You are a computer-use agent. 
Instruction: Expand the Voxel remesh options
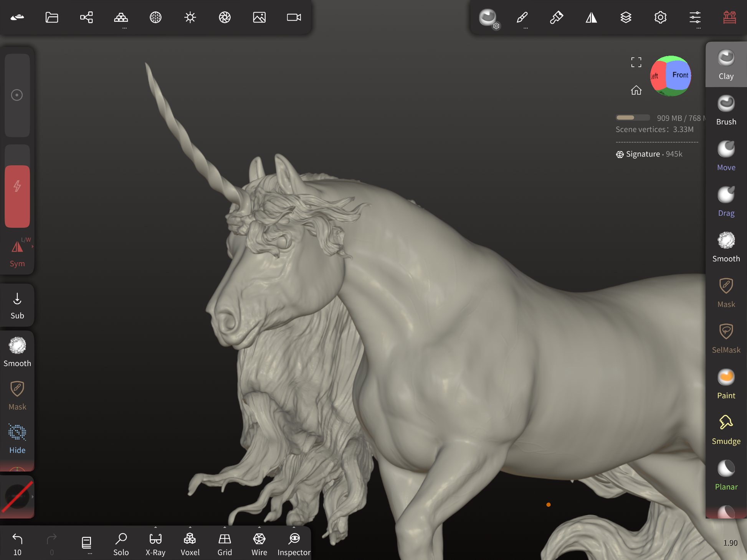pos(190,528)
